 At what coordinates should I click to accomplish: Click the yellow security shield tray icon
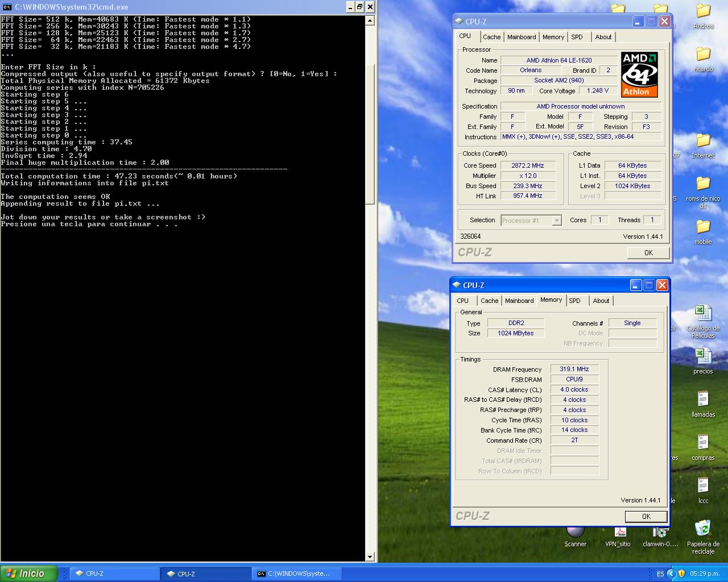point(681,573)
